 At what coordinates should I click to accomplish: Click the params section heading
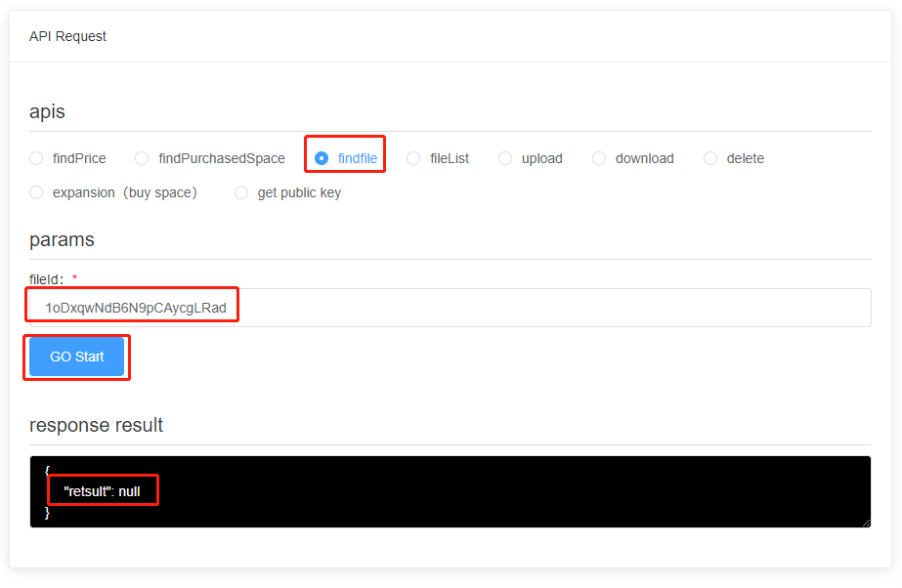62,239
